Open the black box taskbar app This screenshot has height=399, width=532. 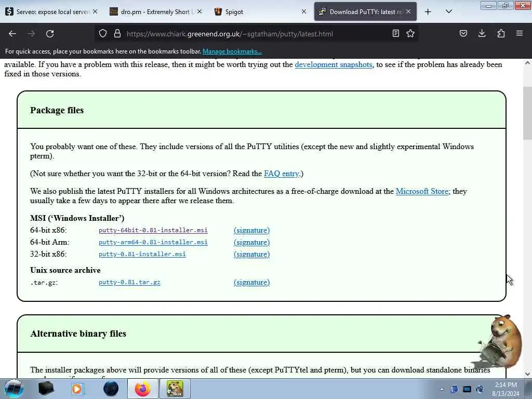[46, 389]
